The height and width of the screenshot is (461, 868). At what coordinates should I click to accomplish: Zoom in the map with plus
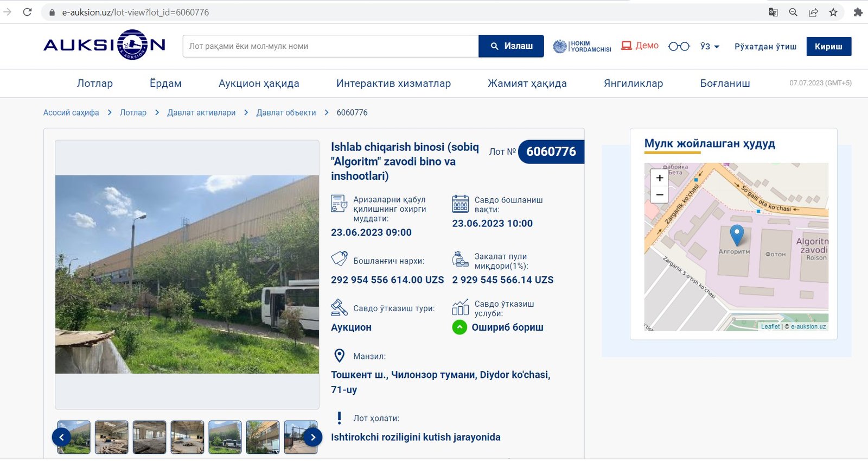(660, 178)
